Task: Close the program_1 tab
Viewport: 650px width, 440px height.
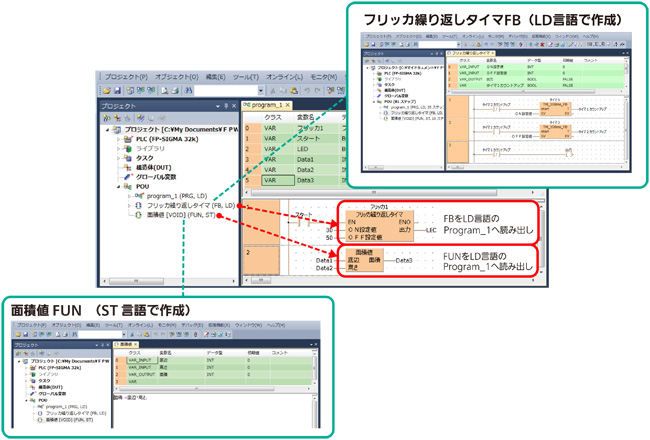Action: (x=286, y=105)
